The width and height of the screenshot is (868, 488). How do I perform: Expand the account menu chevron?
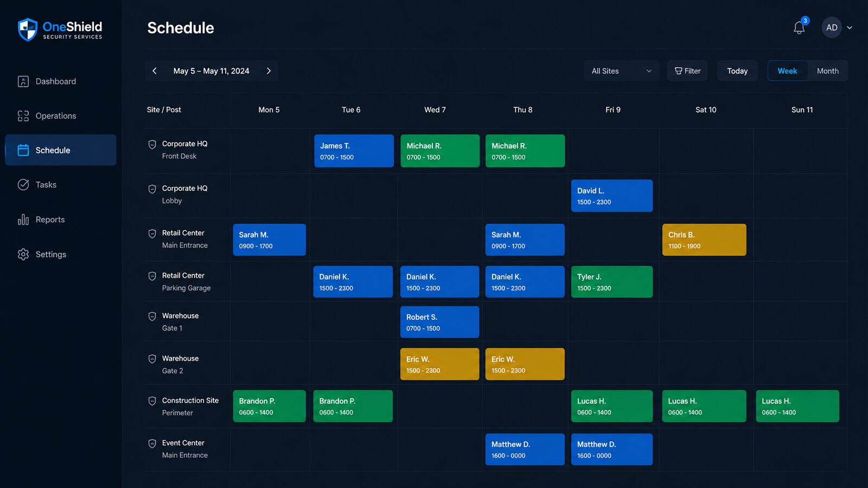tap(850, 28)
